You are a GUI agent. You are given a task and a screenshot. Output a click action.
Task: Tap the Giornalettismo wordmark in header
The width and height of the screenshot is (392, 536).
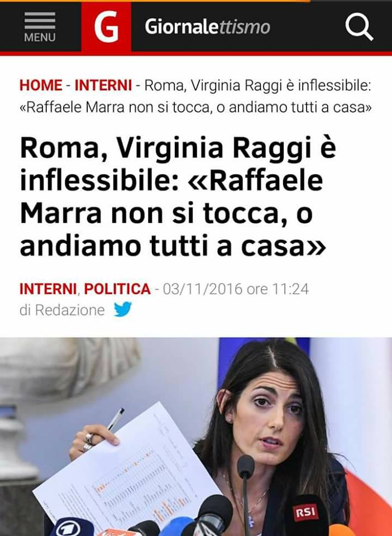(x=208, y=27)
